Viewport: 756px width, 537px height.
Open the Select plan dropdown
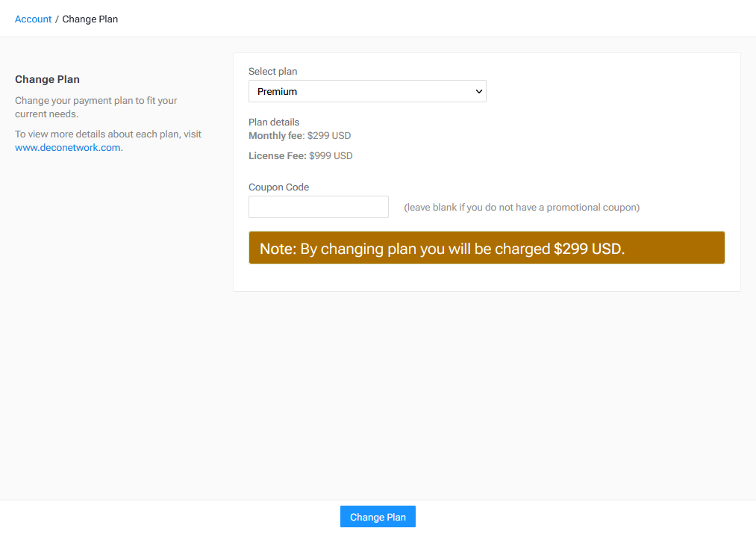click(x=366, y=91)
